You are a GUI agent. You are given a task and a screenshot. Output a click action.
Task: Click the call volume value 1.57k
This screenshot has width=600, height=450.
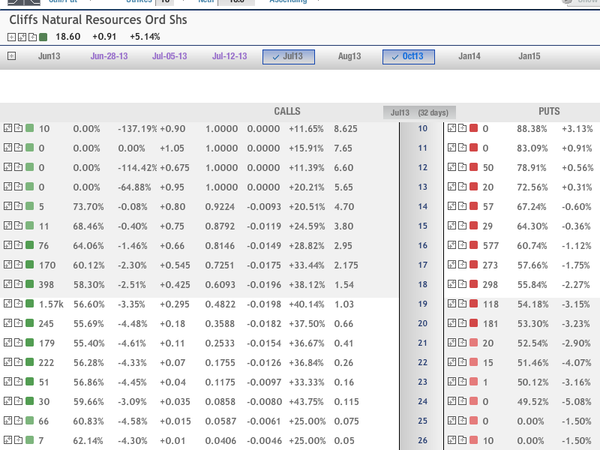click(x=51, y=305)
